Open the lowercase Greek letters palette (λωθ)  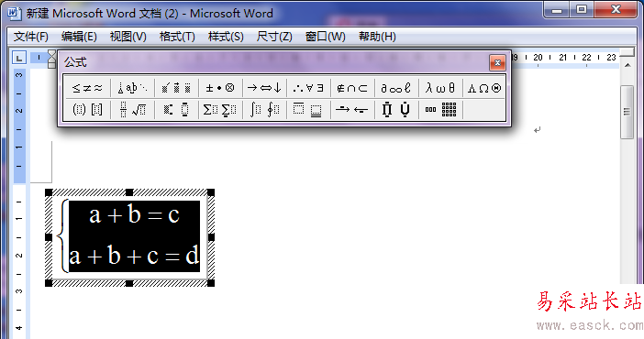click(440, 88)
